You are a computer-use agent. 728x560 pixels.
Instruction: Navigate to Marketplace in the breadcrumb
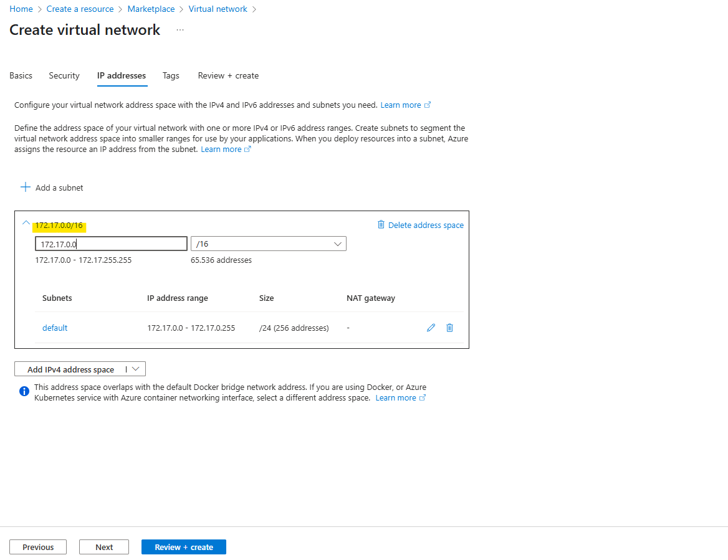coord(151,9)
